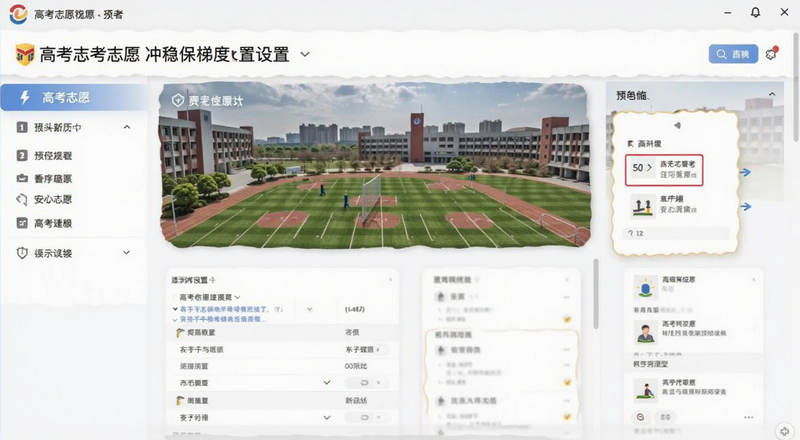Click the second orange section icon in settings panel
This screenshot has height=440, width=800.
[180, 401]
